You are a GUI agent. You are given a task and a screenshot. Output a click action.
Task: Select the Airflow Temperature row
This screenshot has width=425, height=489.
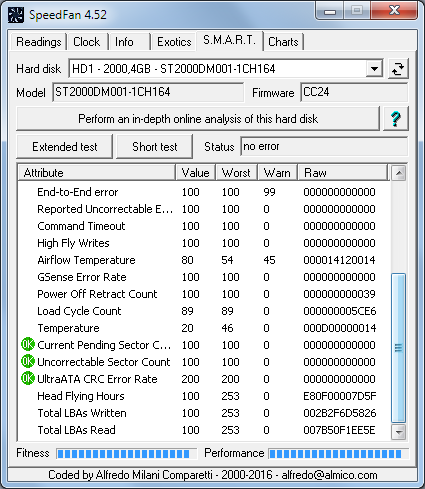coord(203,260)
